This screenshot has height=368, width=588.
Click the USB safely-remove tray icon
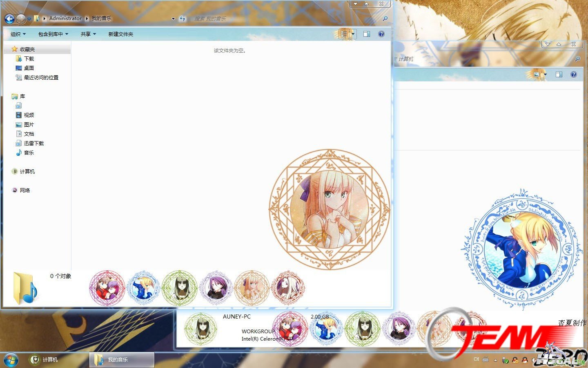pos(506,360)
